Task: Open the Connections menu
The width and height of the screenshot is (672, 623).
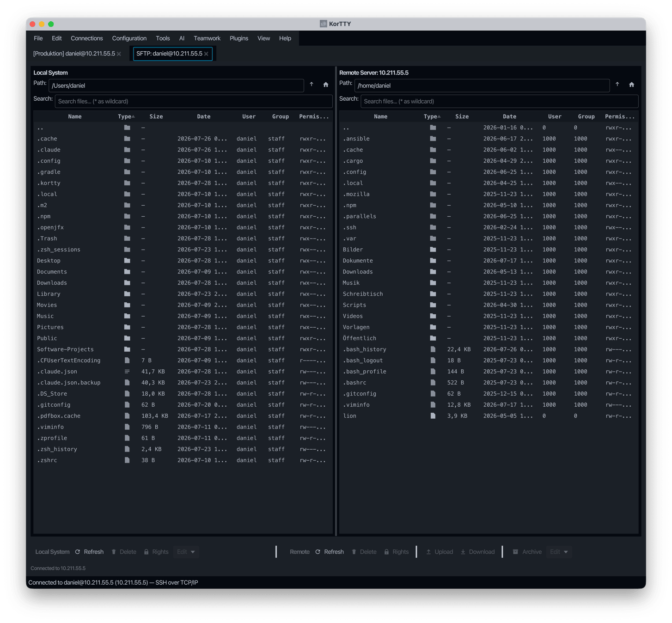Action: point(87,38)
